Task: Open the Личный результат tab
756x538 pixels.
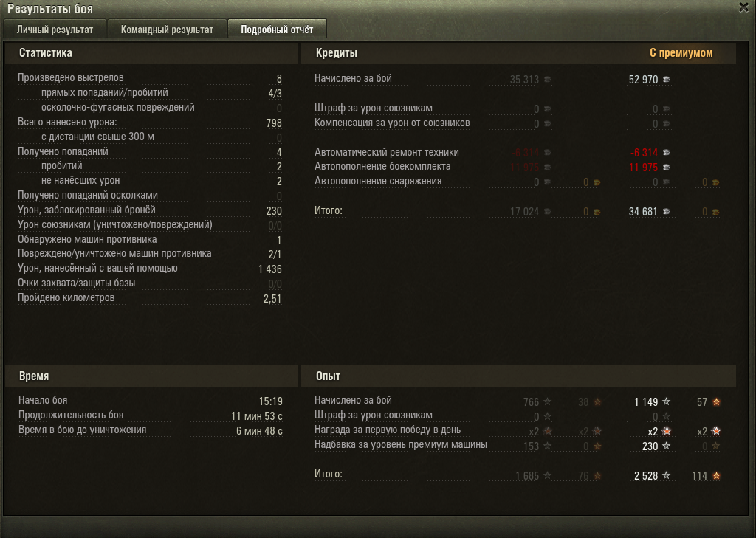Action: coord(55,30)
